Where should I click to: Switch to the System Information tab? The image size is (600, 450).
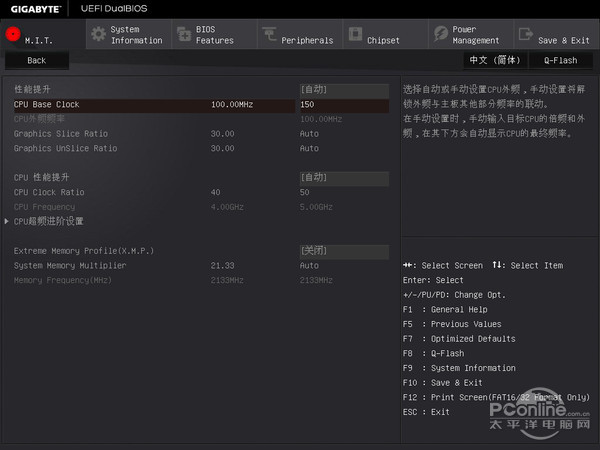pos(129,34)
